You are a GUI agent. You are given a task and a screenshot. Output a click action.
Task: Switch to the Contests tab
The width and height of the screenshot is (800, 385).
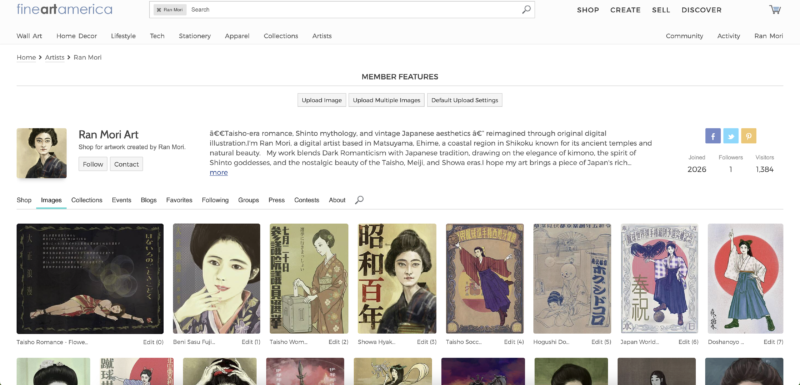[307, 200]
